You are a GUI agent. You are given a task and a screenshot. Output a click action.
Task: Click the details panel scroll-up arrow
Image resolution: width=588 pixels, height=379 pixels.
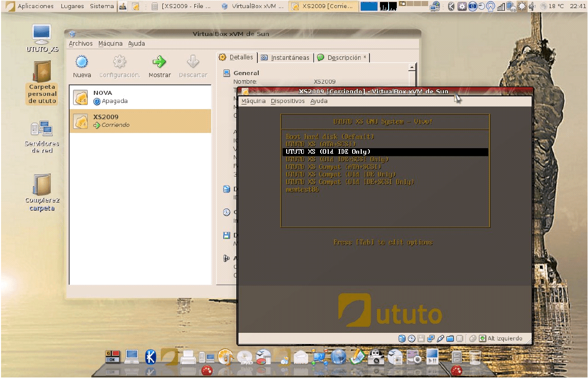(x=412, y=67)
